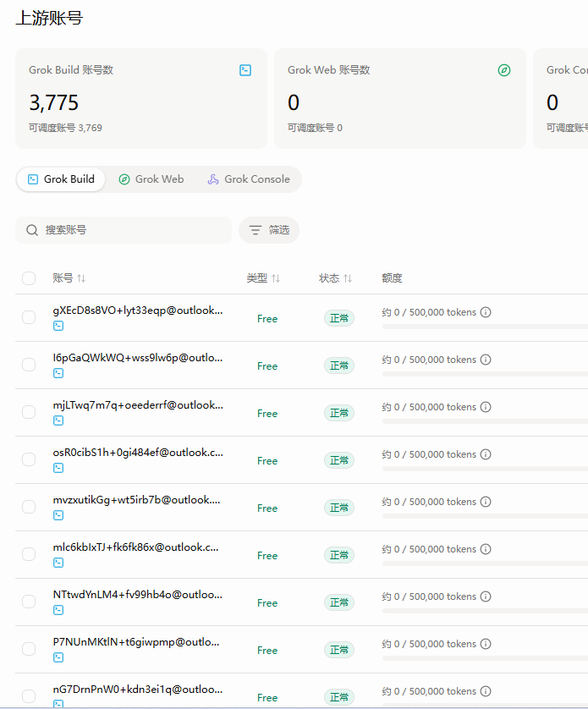
Task: Click 可调度账号 3,769 text
Action: pos(66,128)
